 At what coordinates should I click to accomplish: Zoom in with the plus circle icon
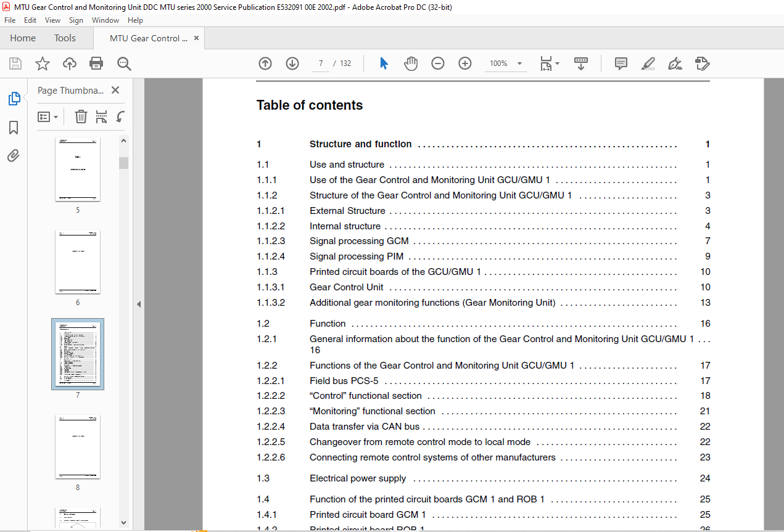pos(465,63)
